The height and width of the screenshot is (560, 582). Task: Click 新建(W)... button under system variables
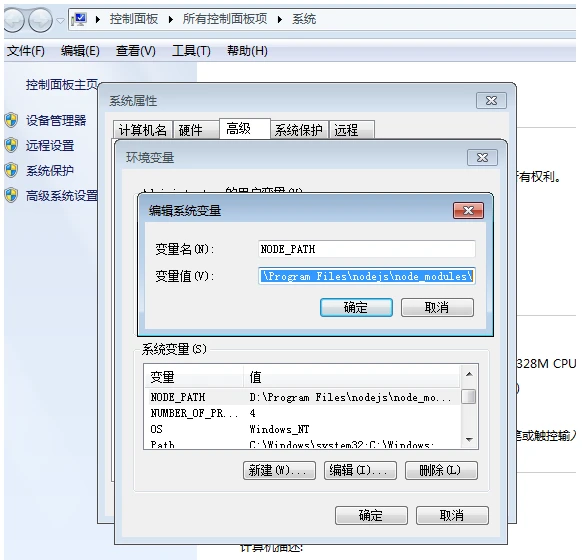[x=279, y=471]
